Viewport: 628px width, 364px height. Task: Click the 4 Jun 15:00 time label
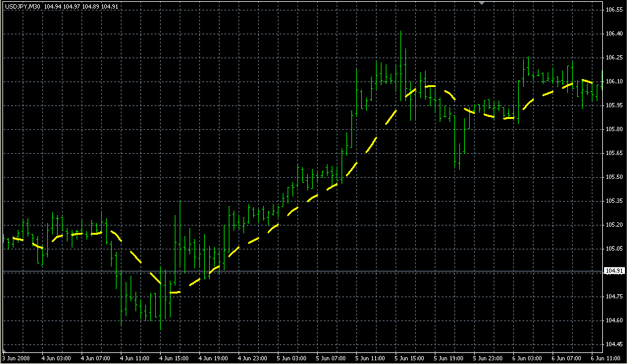pyautogui.click(x=174, y=358)
